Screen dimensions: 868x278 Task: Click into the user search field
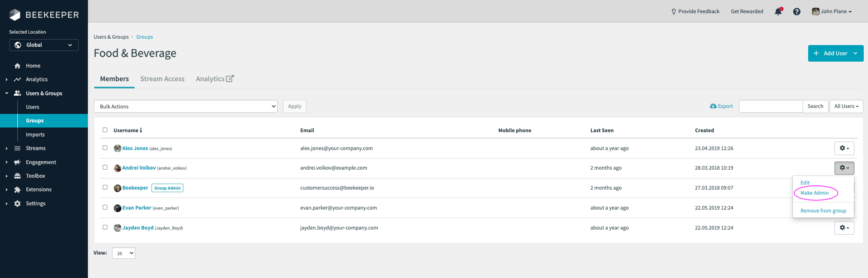click(x=770, y=106)
